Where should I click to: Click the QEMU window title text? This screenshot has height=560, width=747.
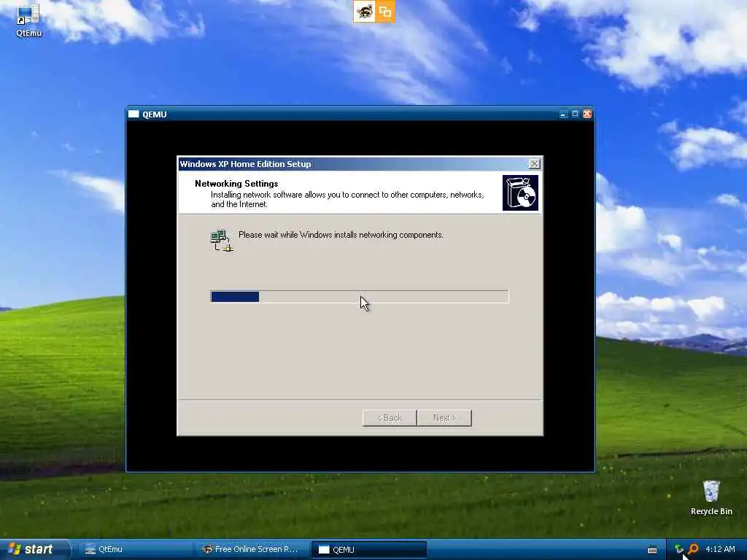[155, 114]
